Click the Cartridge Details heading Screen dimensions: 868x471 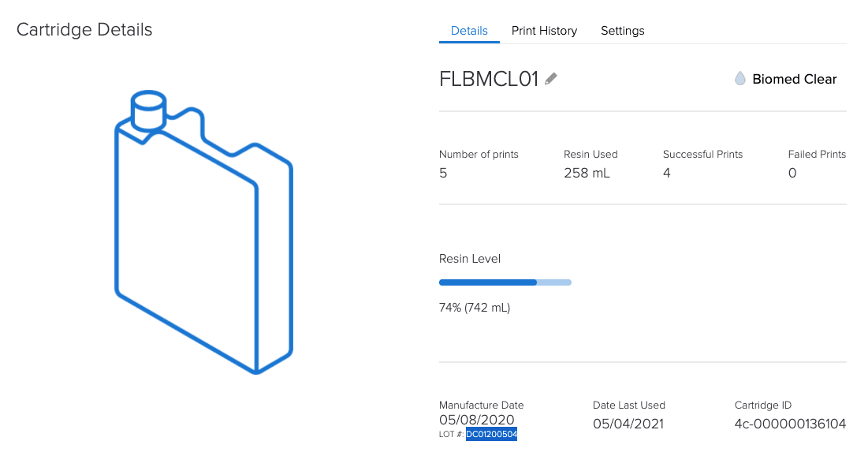[84, 30]
